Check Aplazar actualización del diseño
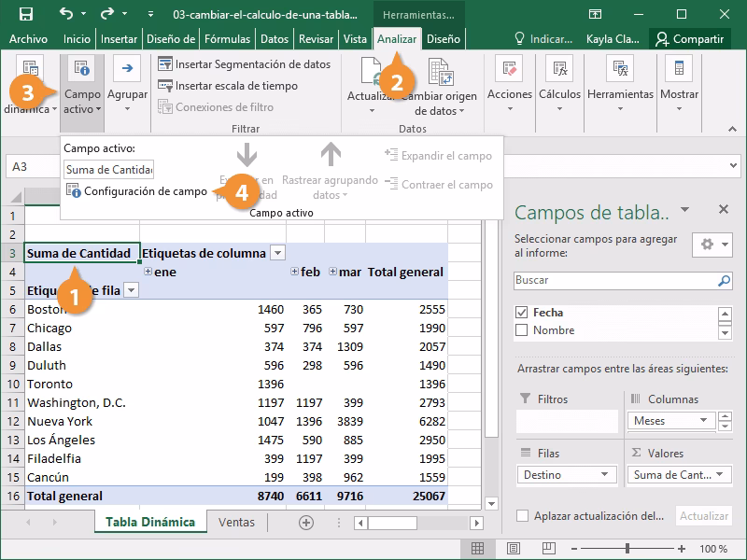The width and height of the screenshot is (747, 560). click(523, 516)
